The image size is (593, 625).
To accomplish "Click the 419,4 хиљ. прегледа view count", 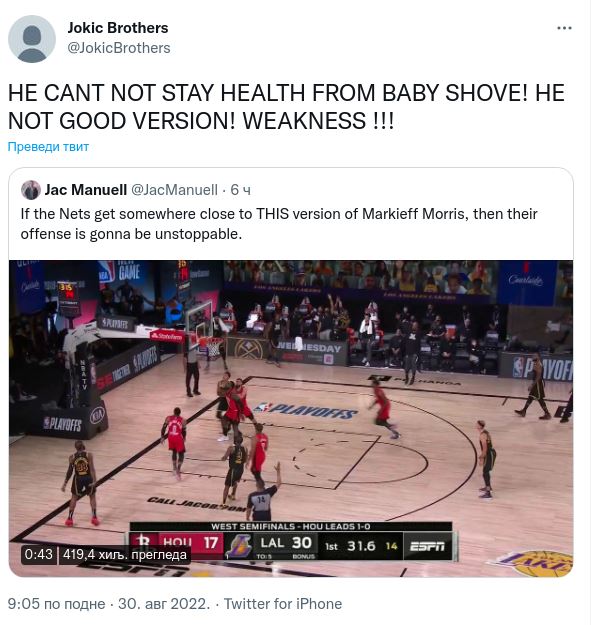I will 125,554.
